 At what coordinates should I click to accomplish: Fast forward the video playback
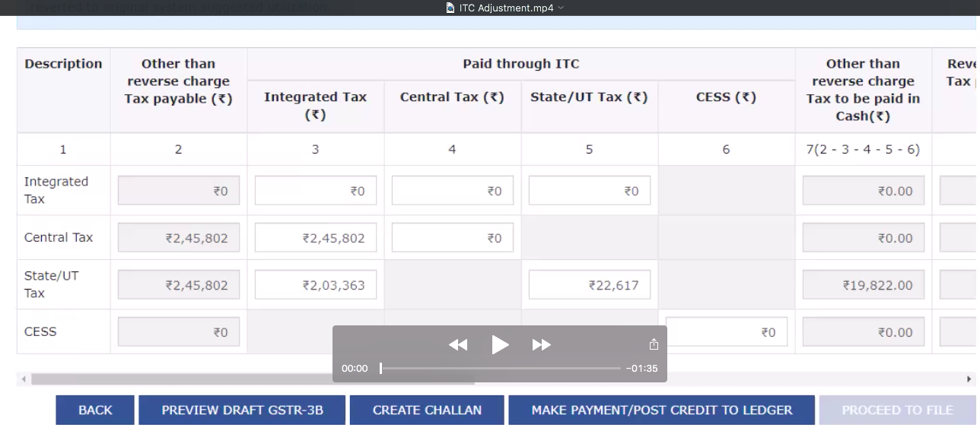click(541, 344)
